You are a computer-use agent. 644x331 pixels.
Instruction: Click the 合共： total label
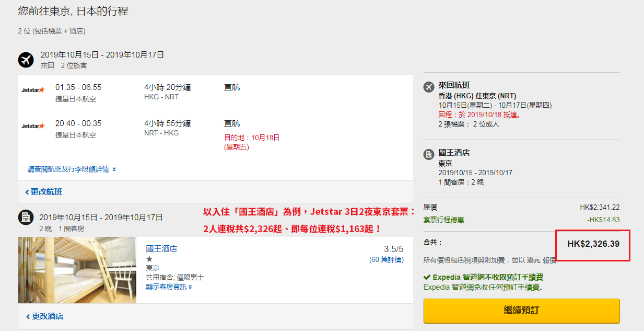pos(433,243)
